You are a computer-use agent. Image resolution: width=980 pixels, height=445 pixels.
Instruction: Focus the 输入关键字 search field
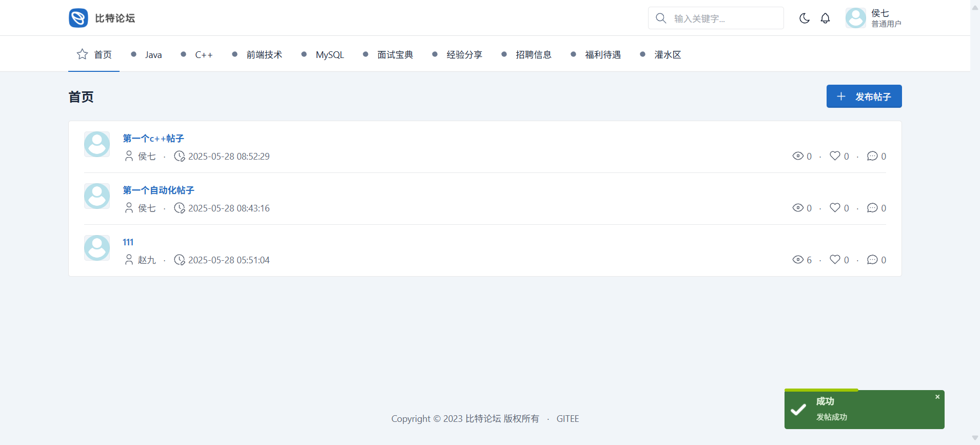click(716, 18)
